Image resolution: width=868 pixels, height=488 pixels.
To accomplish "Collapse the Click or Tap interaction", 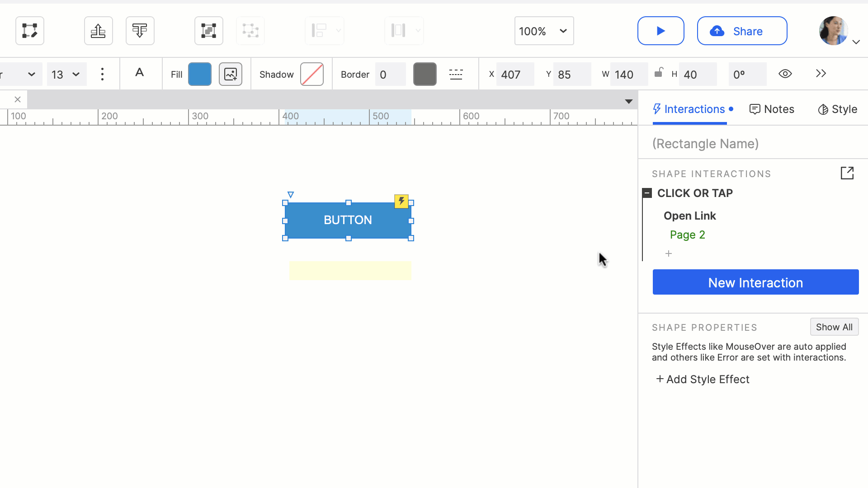I will 647,193.
